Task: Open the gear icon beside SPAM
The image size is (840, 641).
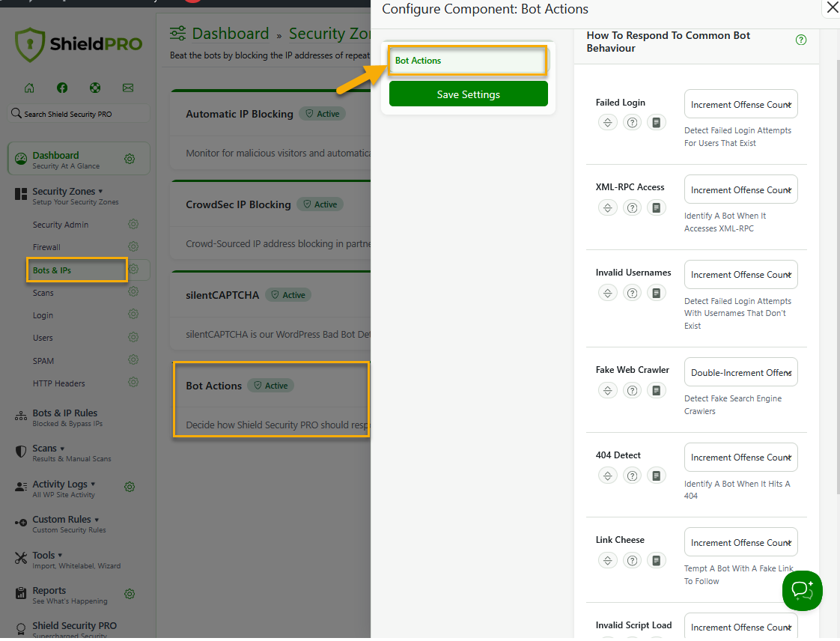Action: 133,359
